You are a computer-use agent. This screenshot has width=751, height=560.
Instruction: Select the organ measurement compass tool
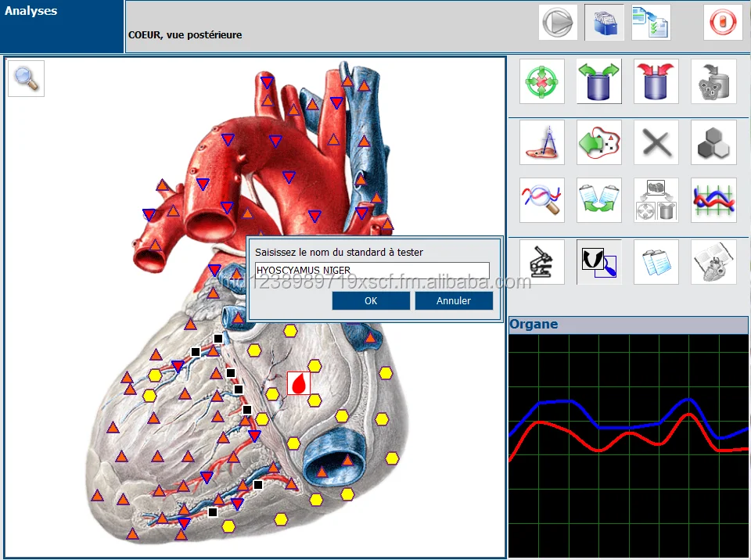point(541,143)
